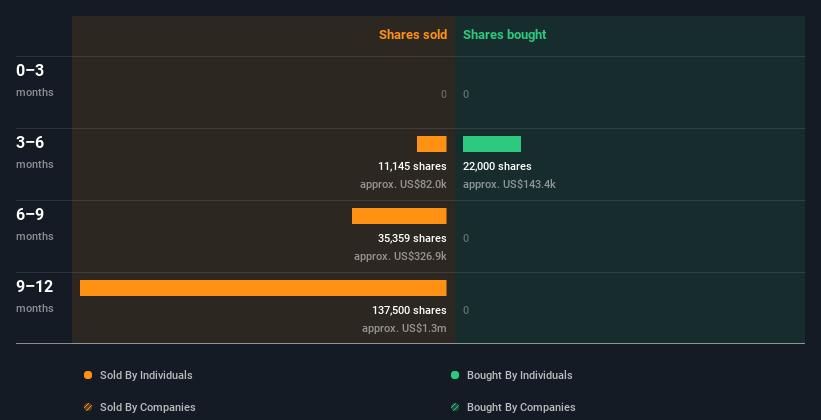Screen dimensions: 821x420
Task: Click the 35,359 shares value
Action: [413, 238]
